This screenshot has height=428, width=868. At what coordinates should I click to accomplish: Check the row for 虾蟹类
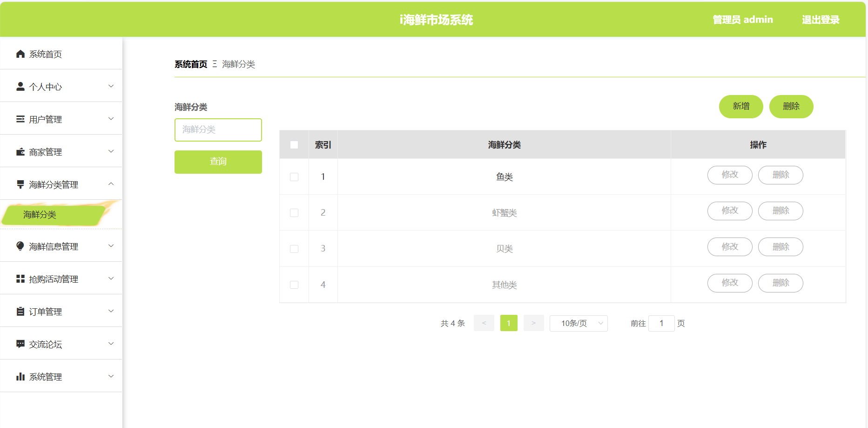click(294, 213)
